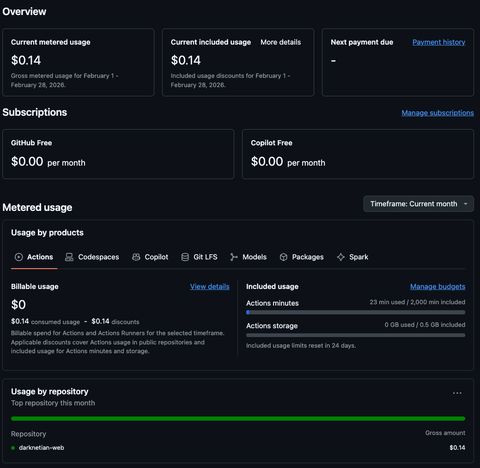Switch to the Spark tab
Screen dimensions: 480x468
[353, 257]
